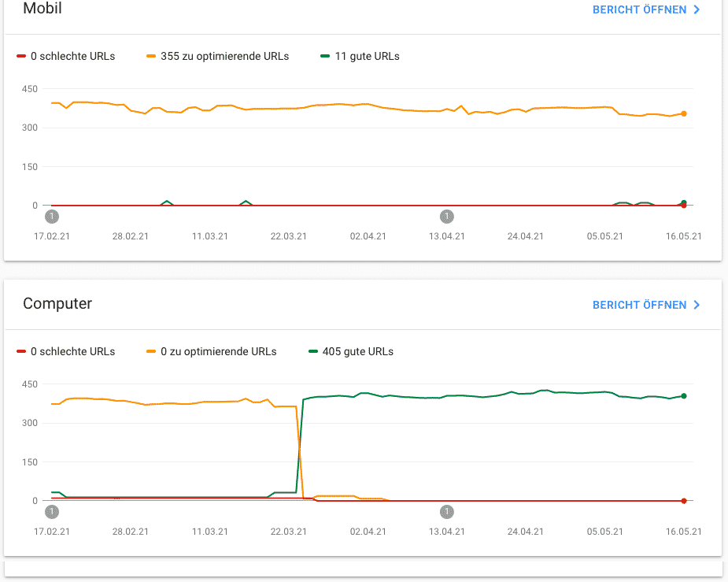Toggle the '355 zu optimierende URLs' legend entry
The image size is (728, 582).
pyautogui.click(x=218, y=56)
